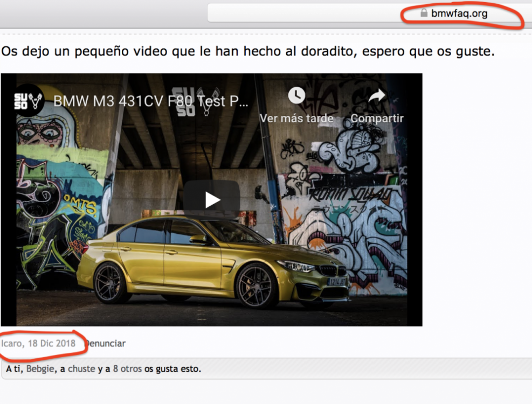Open the Denunciar report link
The image size is (532, 404).
tap(105, 344)
